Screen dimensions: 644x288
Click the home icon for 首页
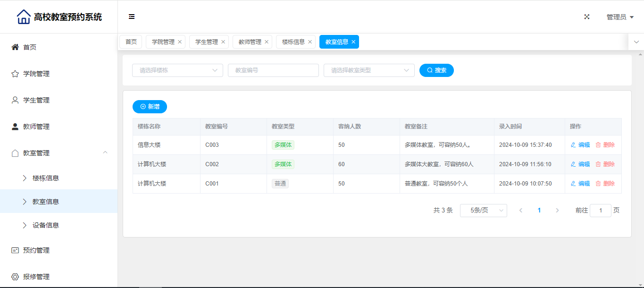click(x=15, y=47)
